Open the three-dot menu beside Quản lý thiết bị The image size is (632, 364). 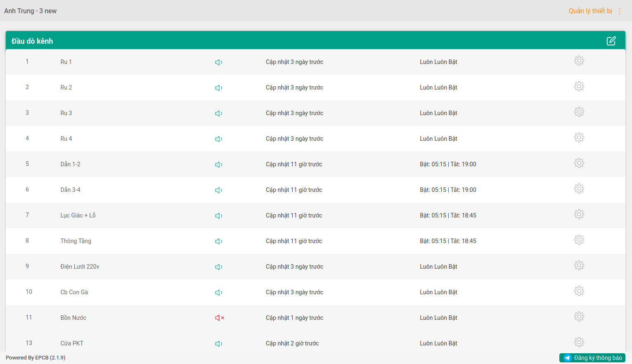click(x=620, y=11)
